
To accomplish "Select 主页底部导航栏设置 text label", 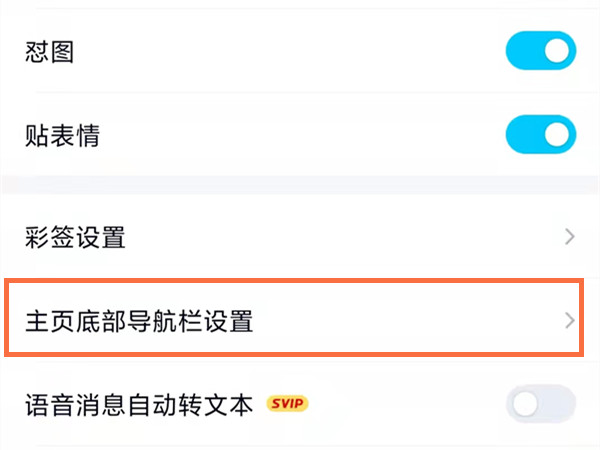I will click(139, 321).
